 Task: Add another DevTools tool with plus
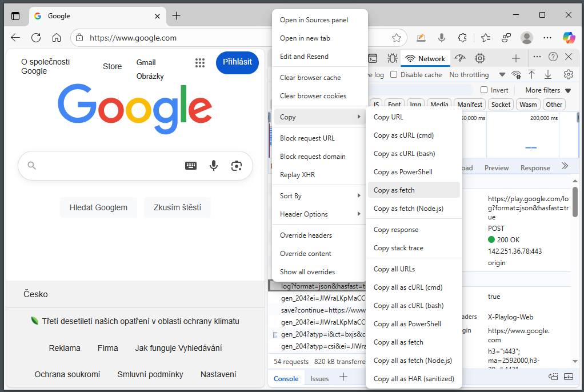pyautogui.click(x=516, y=58)
